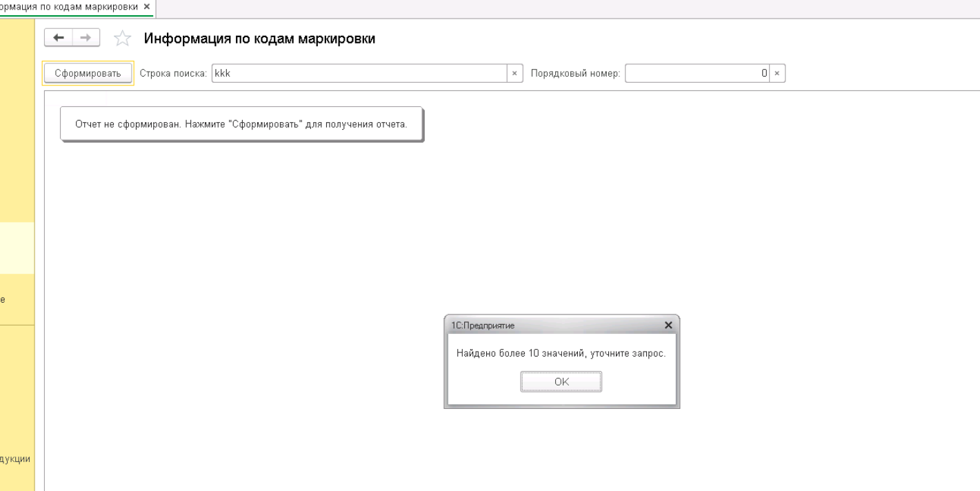Click the 'Отчет не сформирован' notice
Viewport: 980px width, 491px height.
click(x=241, y=124)
